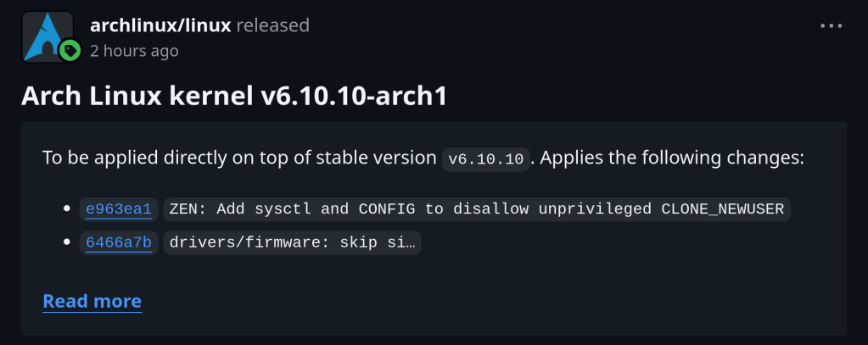This screenshot has height=345, width=868.
Task: Click empty area of release description box
Action: 594,280
